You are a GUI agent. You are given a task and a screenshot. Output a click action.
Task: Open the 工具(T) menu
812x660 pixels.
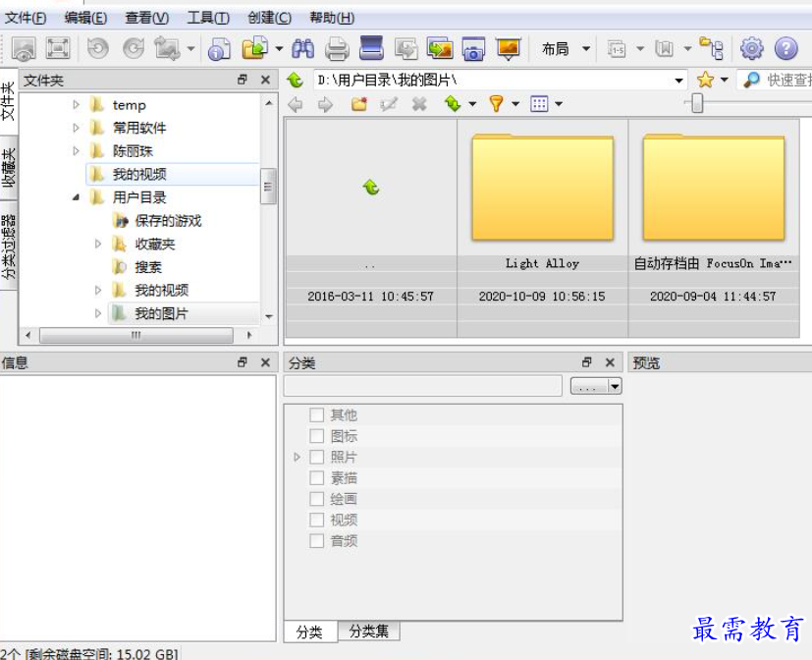point(207,18)
